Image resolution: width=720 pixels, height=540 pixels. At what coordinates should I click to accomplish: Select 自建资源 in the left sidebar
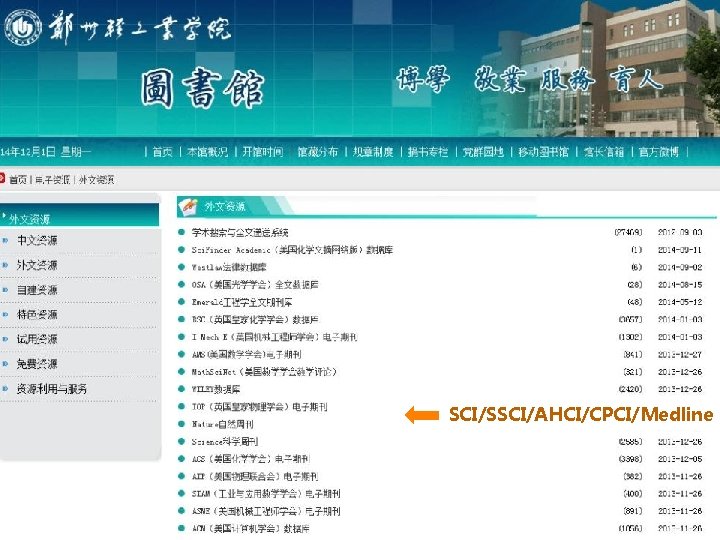pos(37,290)
